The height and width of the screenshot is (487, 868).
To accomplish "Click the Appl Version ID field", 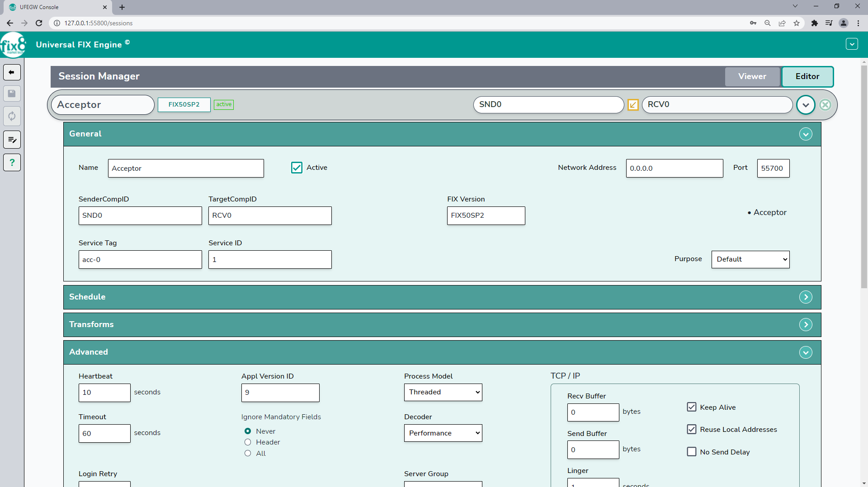I will [x=280, y=393].
